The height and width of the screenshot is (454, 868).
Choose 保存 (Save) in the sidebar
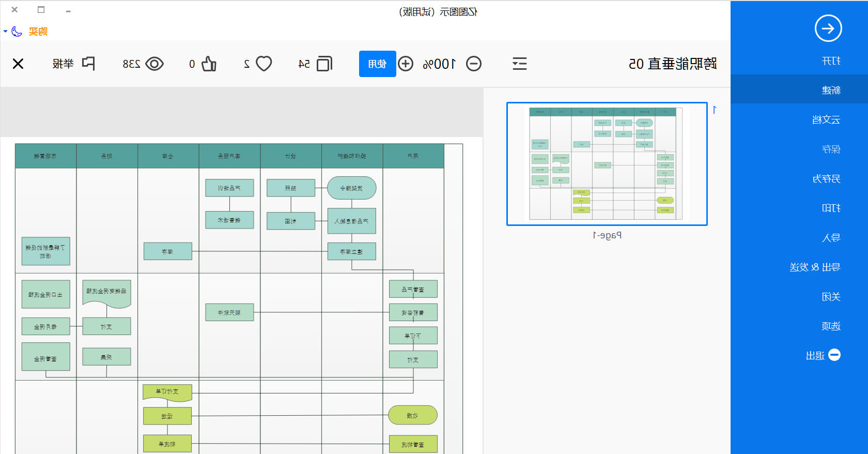(831, 149)
